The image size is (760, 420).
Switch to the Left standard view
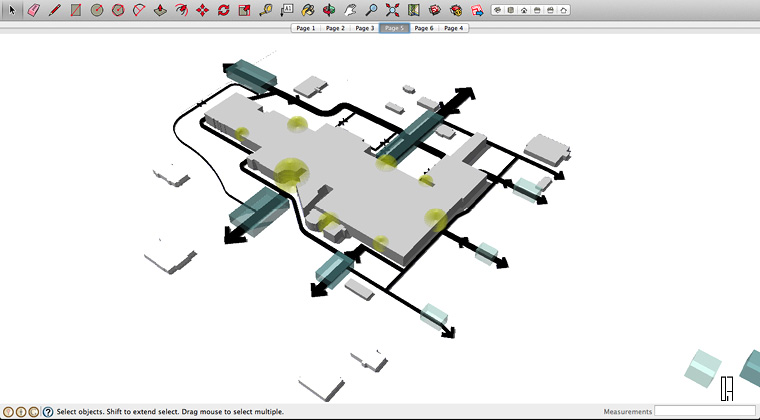click(x=563, y=10)
